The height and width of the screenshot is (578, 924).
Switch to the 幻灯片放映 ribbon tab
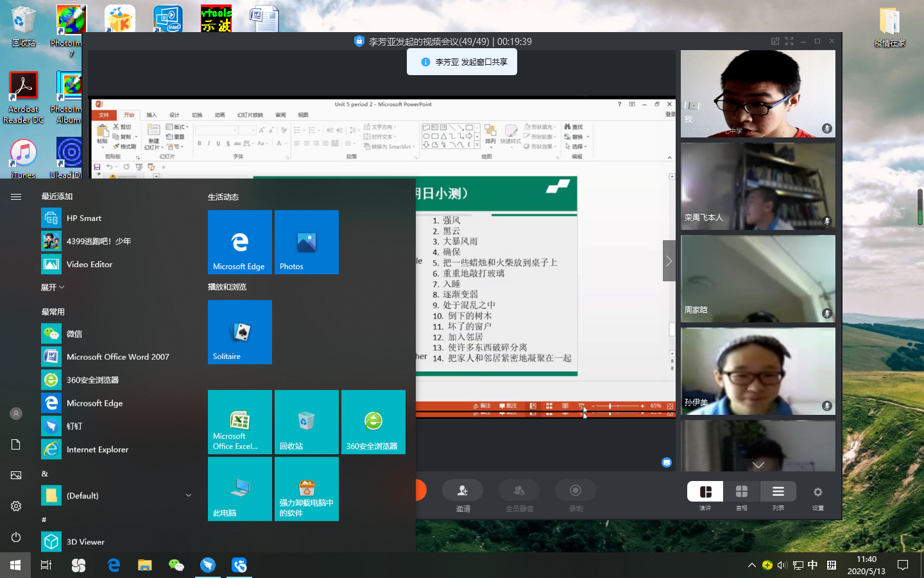(250, 115)
